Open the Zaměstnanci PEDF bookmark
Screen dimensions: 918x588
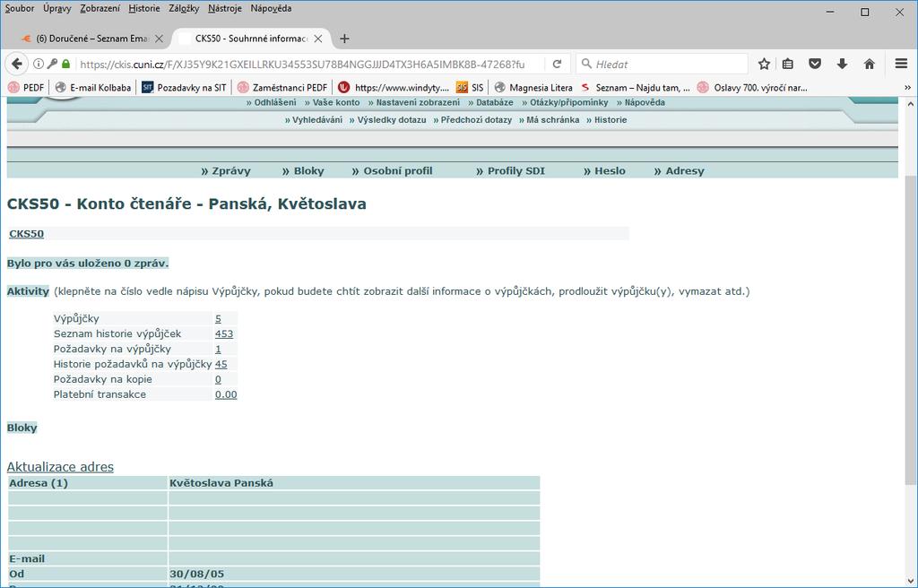click(x=282, y=87)
